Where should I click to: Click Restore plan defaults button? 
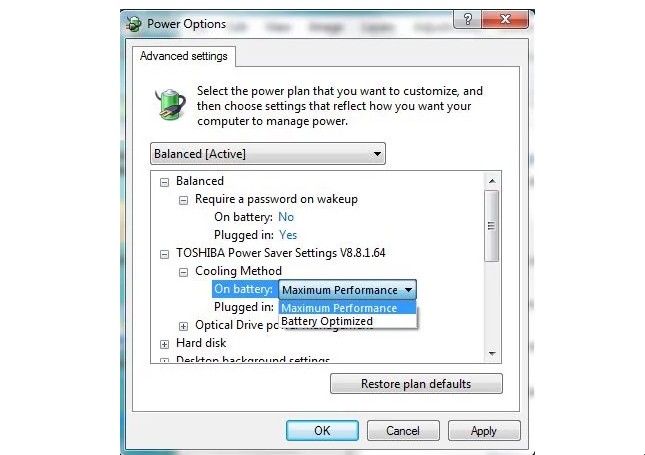(416, 383)
